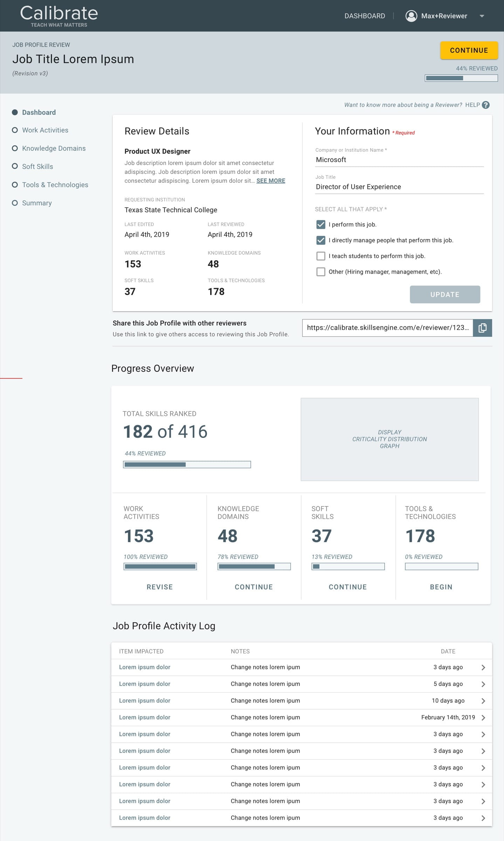Screen dimensions: 504x841
Task: Expand job description with SEE MORE
Action: tap(271, 180)
